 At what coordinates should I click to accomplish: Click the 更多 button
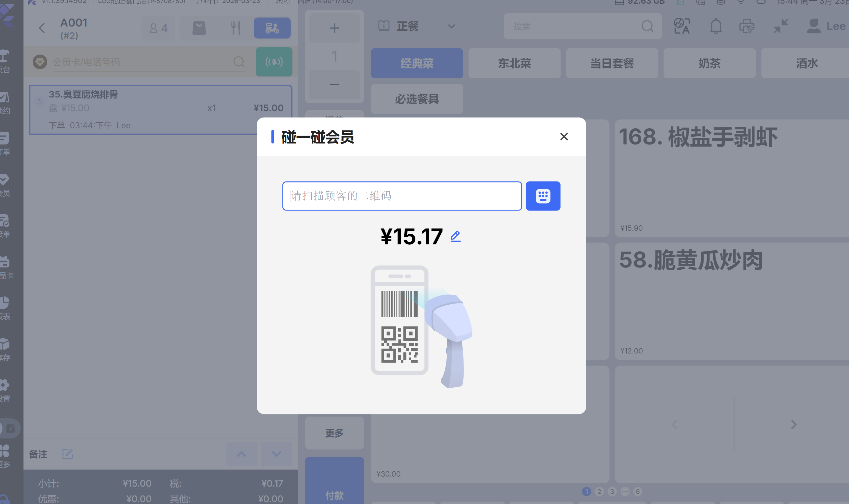(334, 433)
